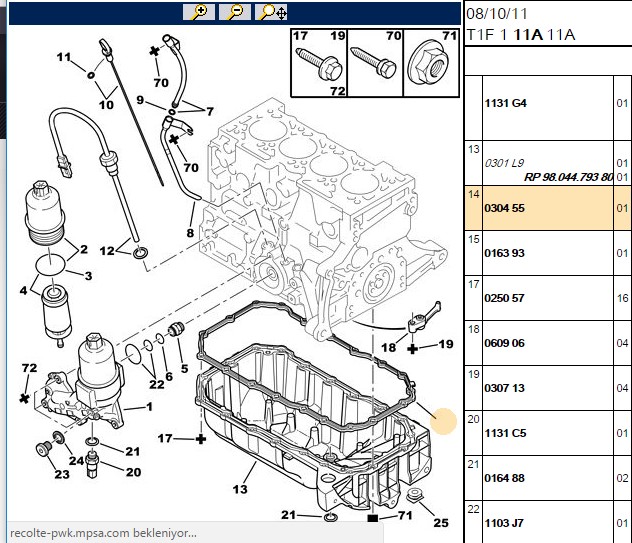This screenshot has width=632, height=543.
Task: Select screw thumbnail labeled 70
Action: coord(375,63)
